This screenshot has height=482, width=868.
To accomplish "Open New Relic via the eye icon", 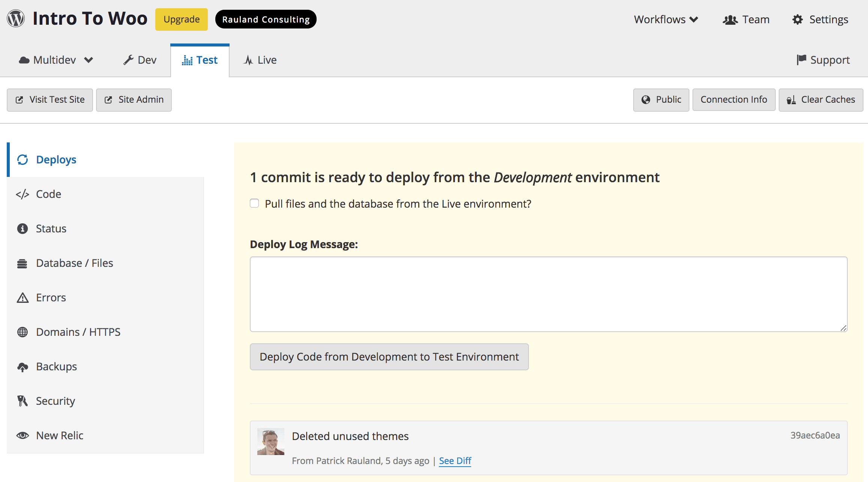I will pos(23,435).
